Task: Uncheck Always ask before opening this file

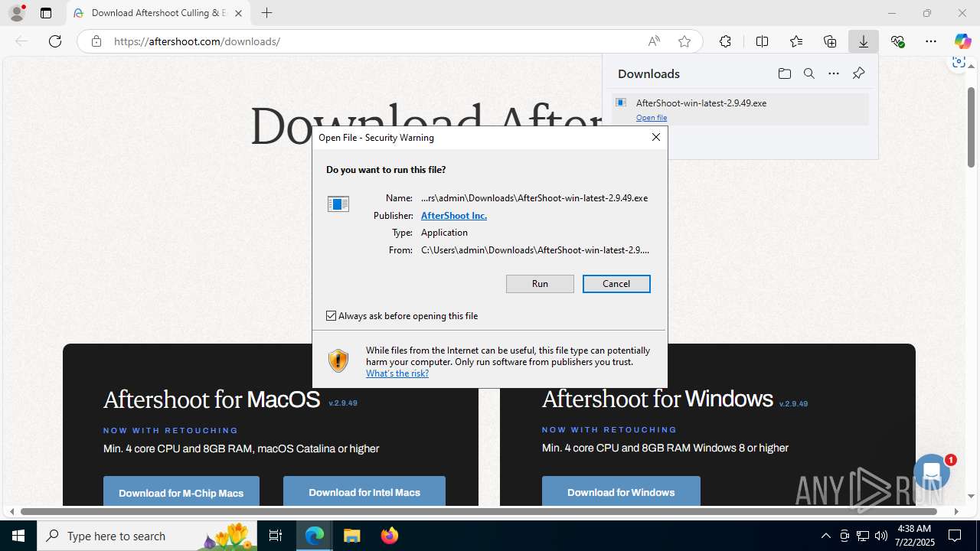Action: tap(331, 315)
